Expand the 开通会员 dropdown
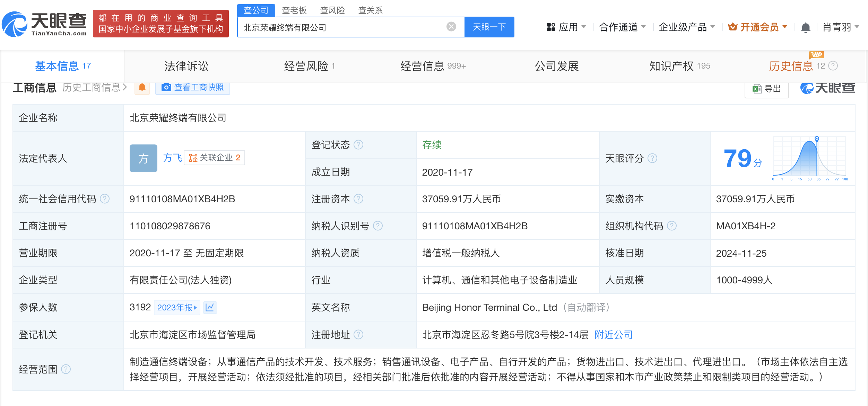868x406 pixels. tap(758, 27)
